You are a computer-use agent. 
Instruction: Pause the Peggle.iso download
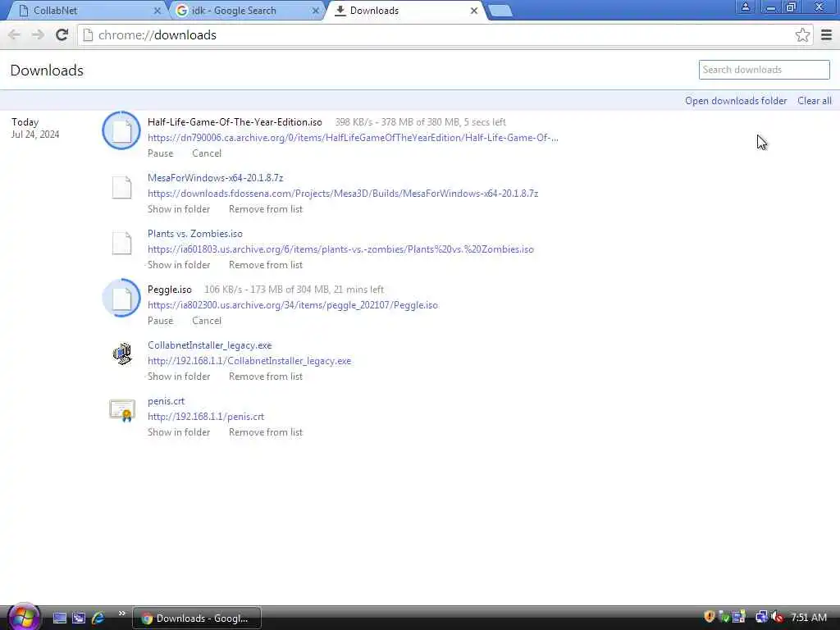pos(160,321)
